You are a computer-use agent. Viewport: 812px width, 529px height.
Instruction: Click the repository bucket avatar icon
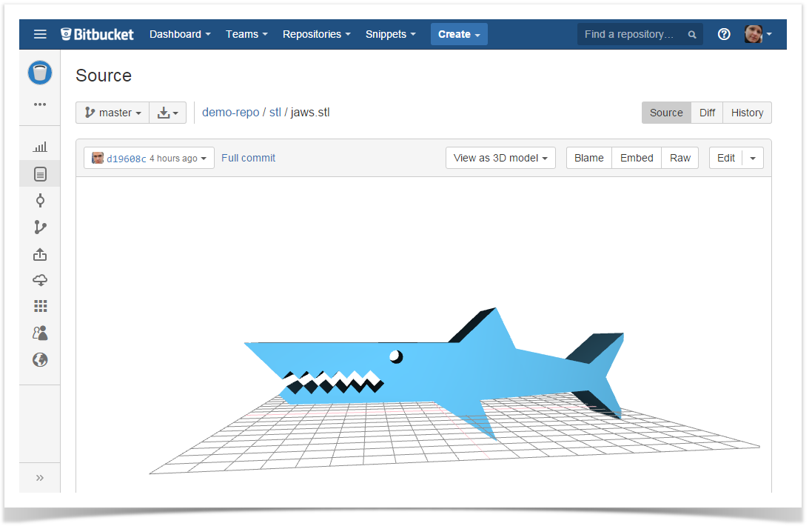[x=40, y=73]
